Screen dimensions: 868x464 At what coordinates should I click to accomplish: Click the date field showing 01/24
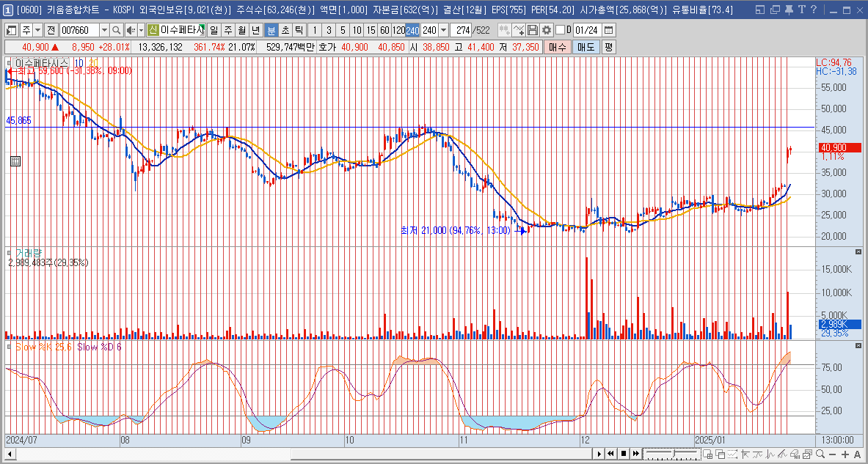pyautogui.click(x=586, y=30)
